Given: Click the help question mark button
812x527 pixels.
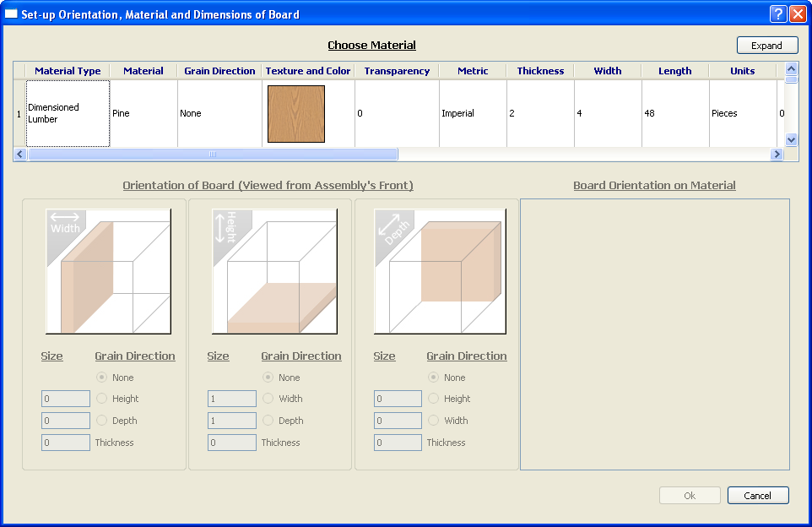Looking at the screenshot, I should point(778,14).
